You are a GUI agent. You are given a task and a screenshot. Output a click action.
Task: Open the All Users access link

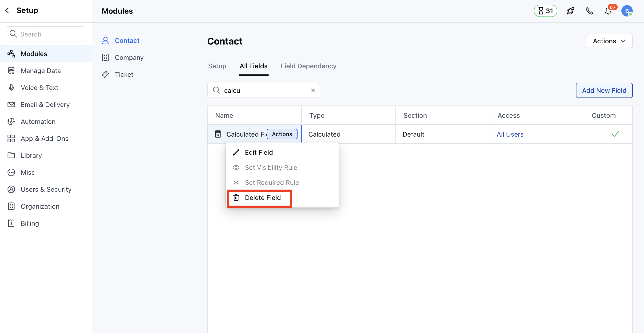(x=510, y=134)
